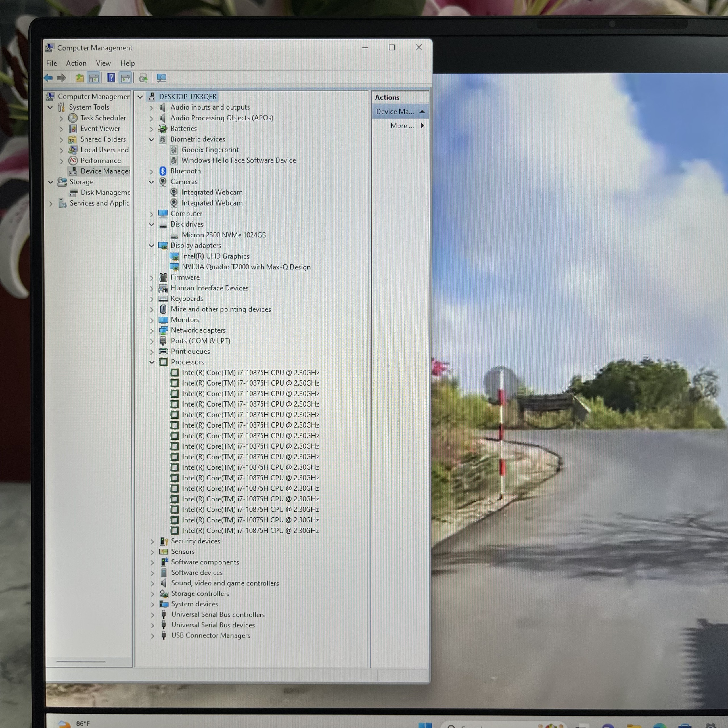
Task: Open the View menu
Action: pos(103,63)
